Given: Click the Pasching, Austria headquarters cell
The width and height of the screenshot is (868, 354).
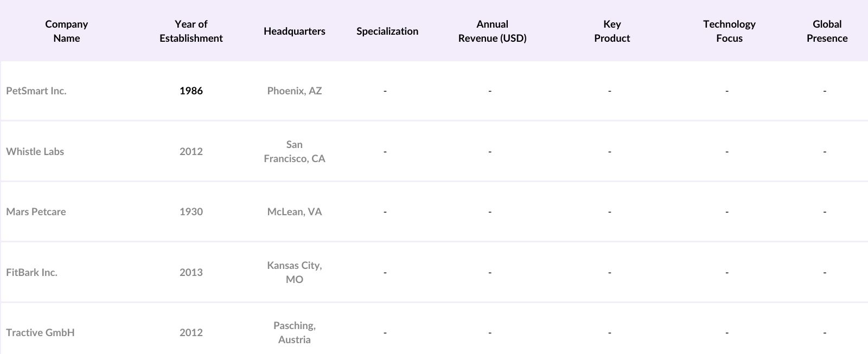Looking at the screenshot, I should 294,333.
